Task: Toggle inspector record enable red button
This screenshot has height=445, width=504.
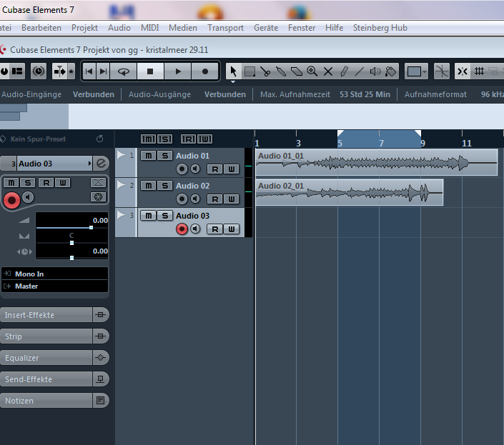Action: 11,200
